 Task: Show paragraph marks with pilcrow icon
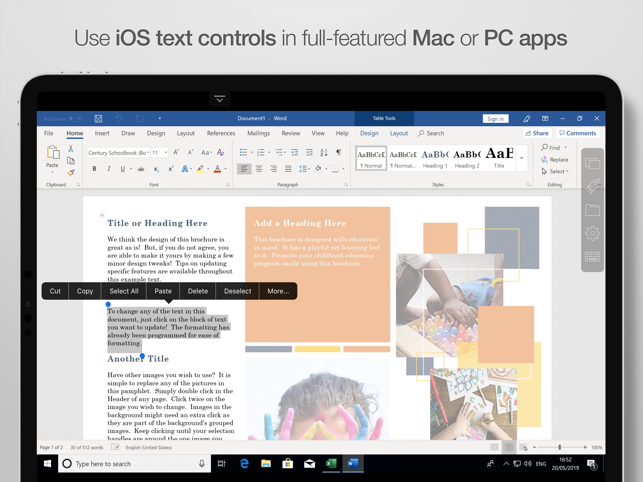pos(339,152)
